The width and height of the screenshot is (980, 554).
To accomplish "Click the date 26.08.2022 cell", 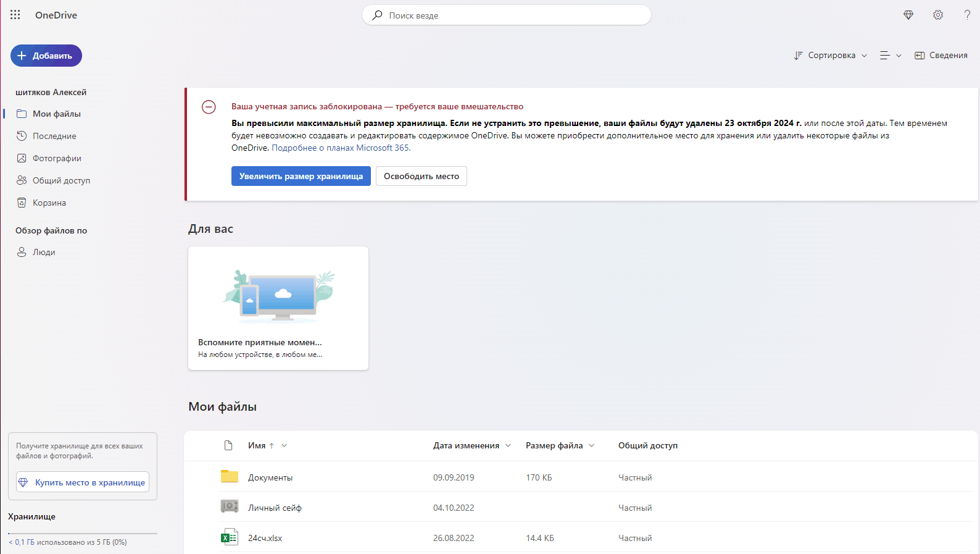I will tap(454, 538).
